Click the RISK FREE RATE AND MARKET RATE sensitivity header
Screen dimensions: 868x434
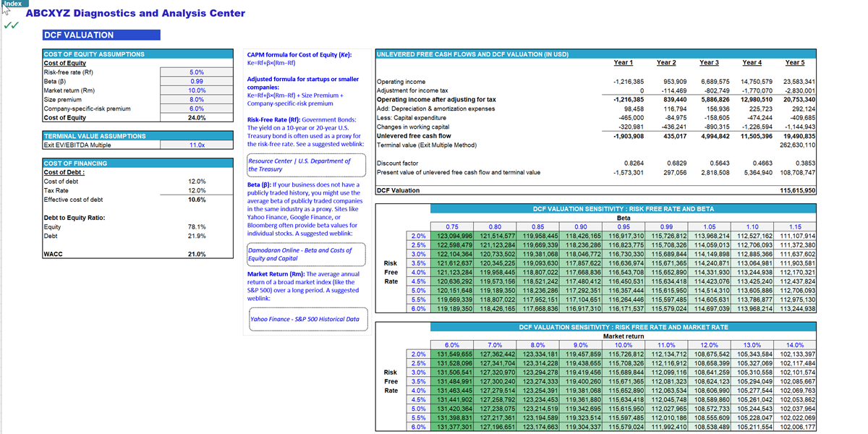(x=623, y=328)
